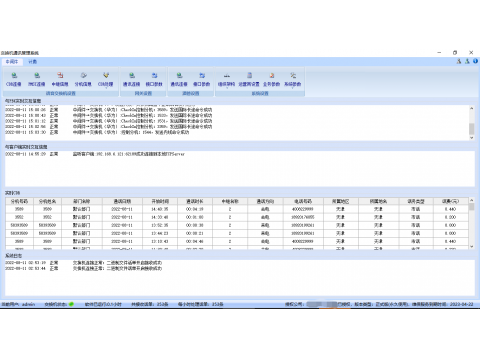480x360 pixels.
Task: Click the call table scrollbar up arrow
Action: (x=471, y=200)
